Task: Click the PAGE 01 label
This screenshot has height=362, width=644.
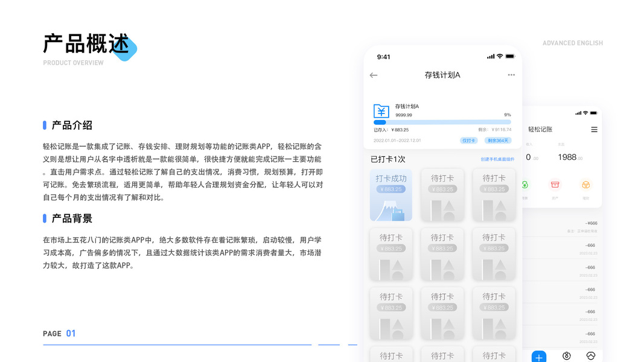Action: point(59,333)
